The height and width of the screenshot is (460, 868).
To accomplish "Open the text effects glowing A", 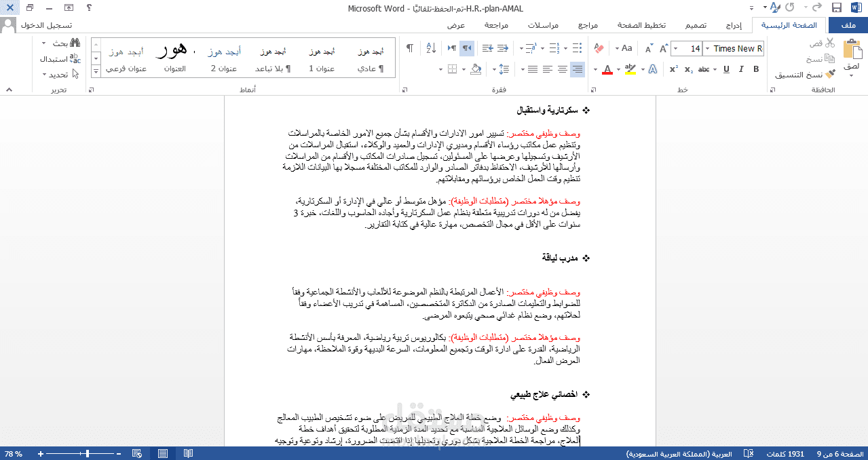I will tap(652, 69).
